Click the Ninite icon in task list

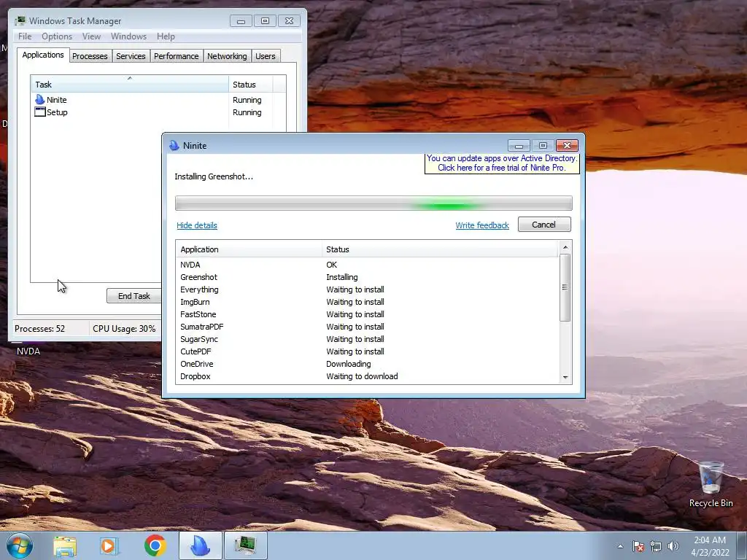[x=40, y=99]
